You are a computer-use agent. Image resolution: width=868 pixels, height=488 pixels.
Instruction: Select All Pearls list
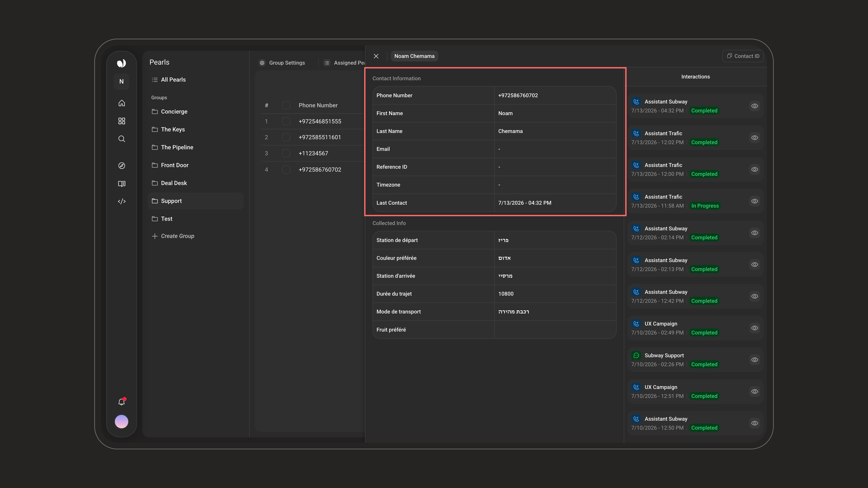[x=195, y=80]
